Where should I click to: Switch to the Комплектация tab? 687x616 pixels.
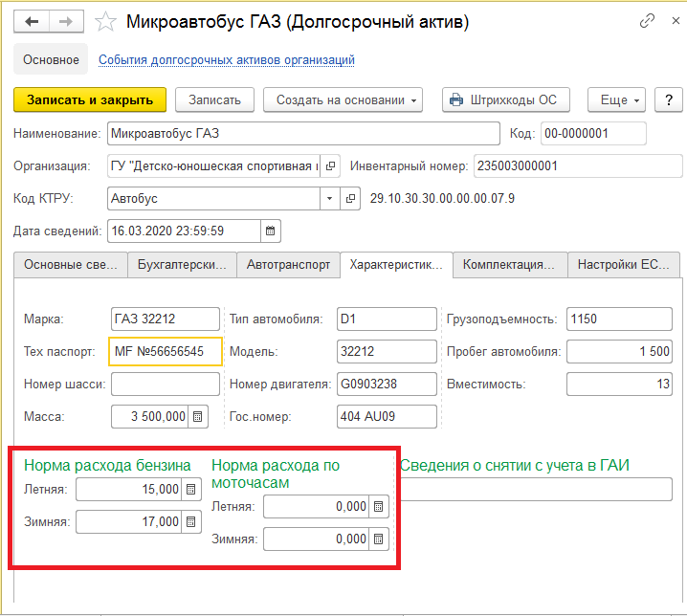click(509, 264)
